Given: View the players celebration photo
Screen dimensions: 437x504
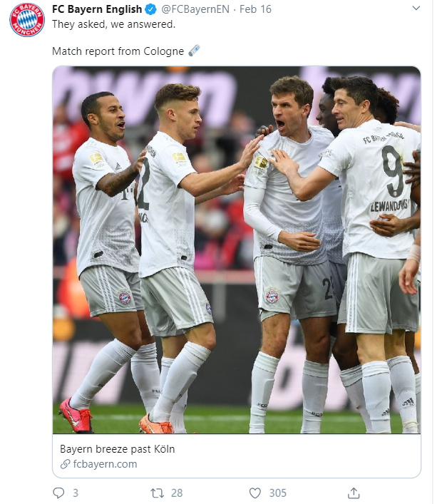Looking at the screenshot, I should coord(237,250).
